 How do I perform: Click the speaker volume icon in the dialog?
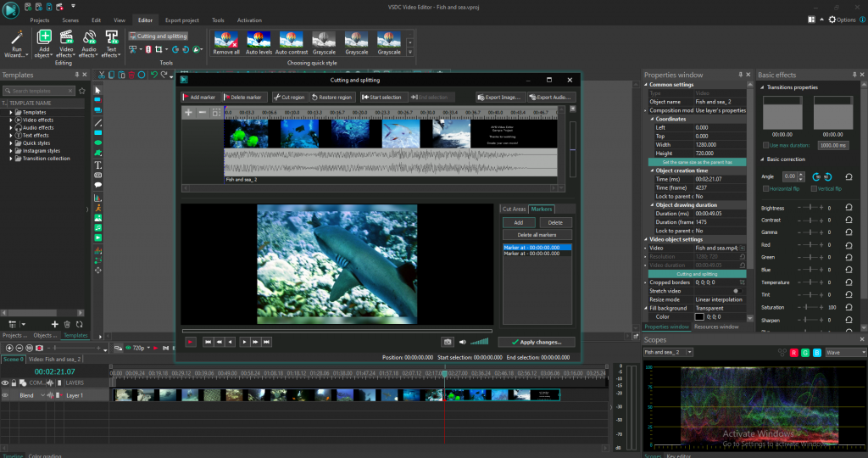pyautogui.click(x=462, y=342)
